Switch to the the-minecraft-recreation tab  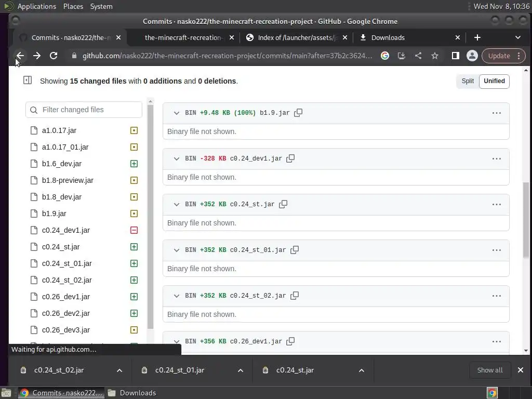click(183, 37)
